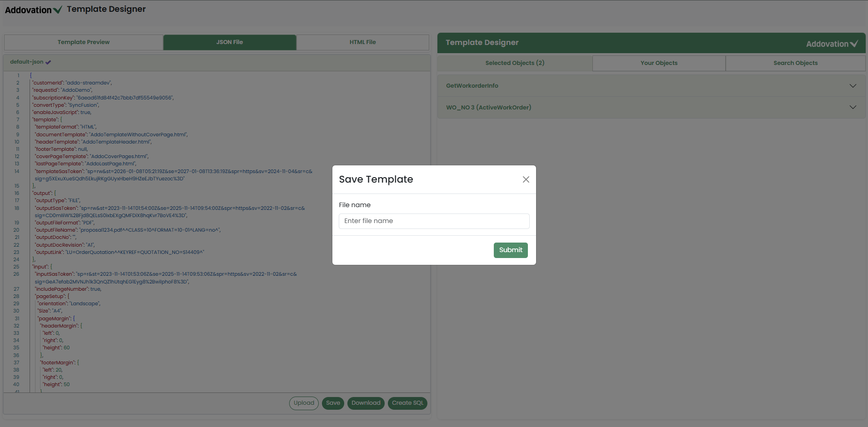Download the JSON file
The image size is (868, 427).
(x=366, y=403)
